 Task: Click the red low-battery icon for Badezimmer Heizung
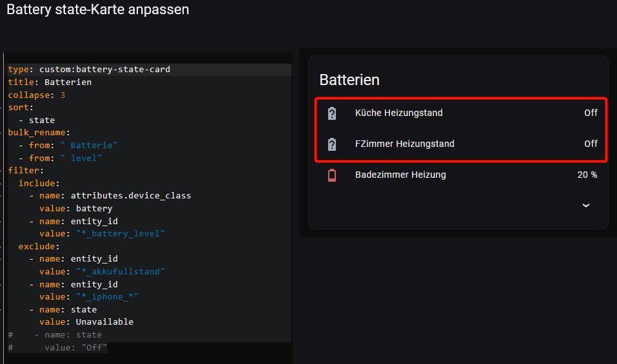click(x=332, y=175)
